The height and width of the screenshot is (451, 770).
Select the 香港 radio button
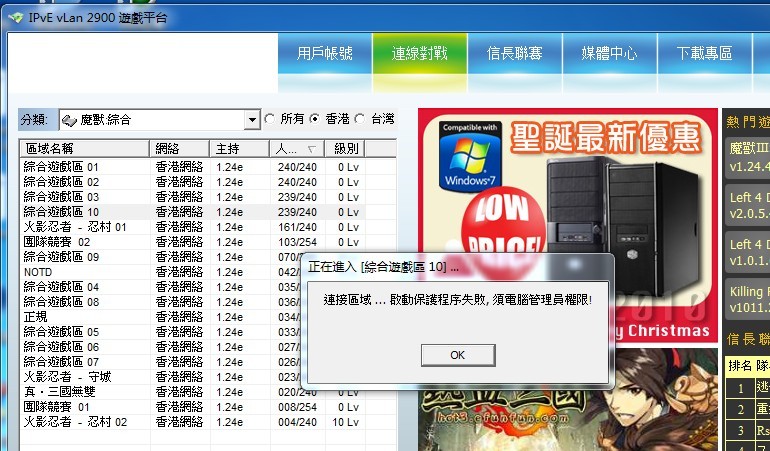[x=315, y=119]
